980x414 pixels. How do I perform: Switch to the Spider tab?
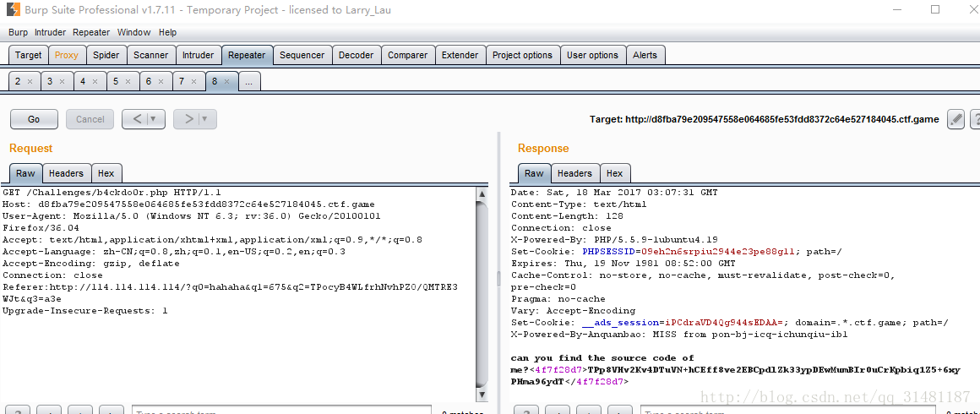[106, 55]
